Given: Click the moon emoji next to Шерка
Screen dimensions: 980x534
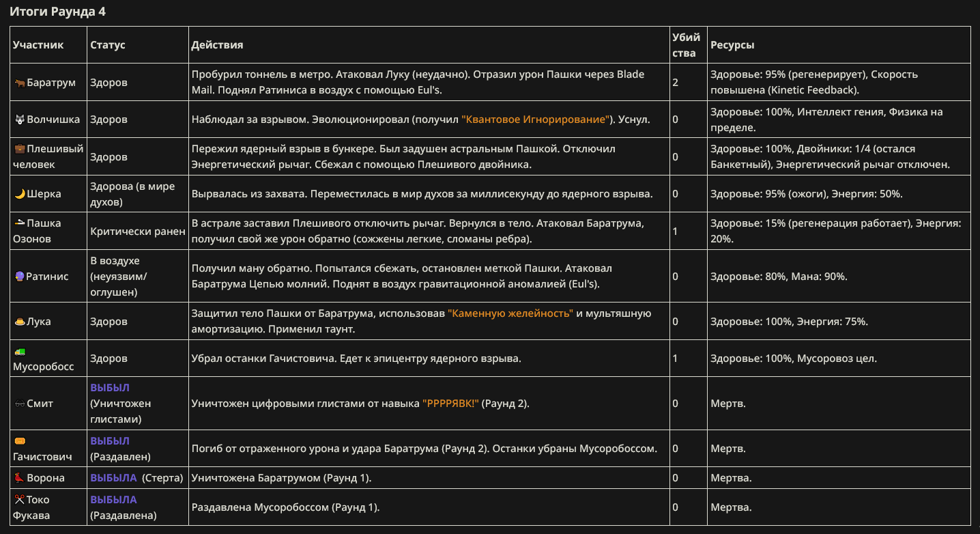Looking at the screenshot, I should tap(19, 194).
